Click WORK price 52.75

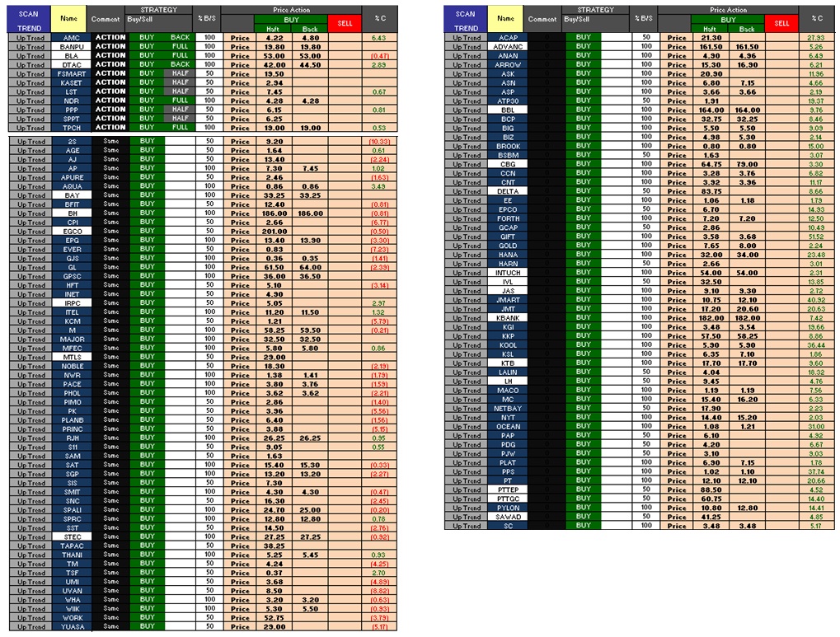[x=275, y=618]
